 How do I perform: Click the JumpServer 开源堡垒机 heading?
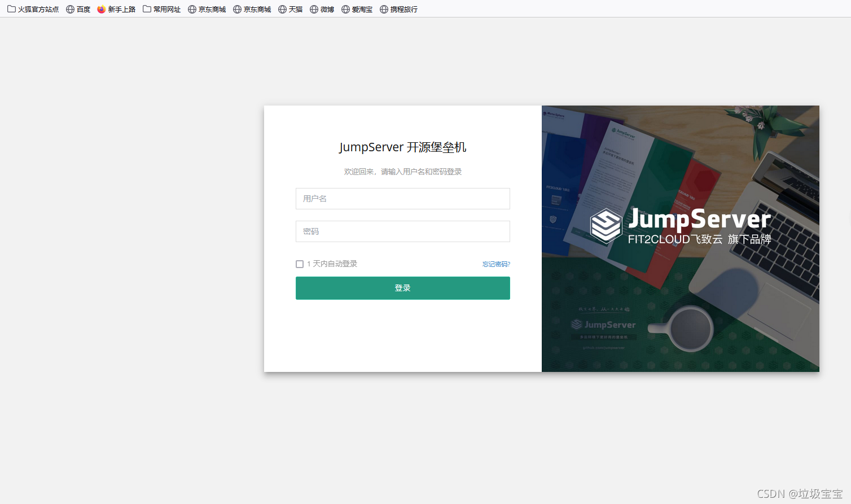click(402, 147)
